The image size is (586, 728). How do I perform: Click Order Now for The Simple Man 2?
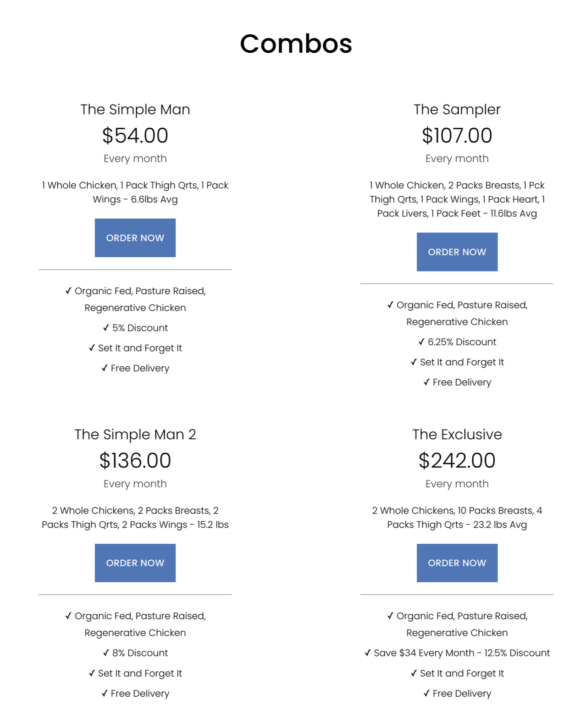coord(135,563)
